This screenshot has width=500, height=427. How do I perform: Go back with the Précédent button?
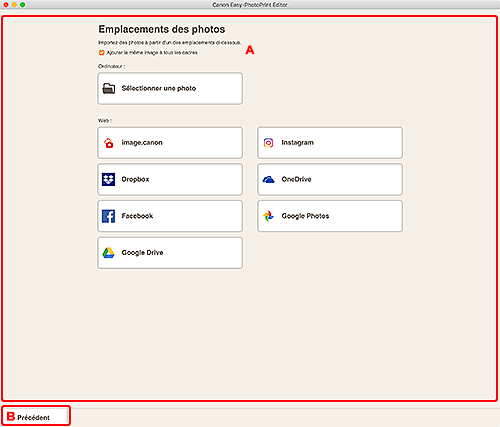(36, 416)
